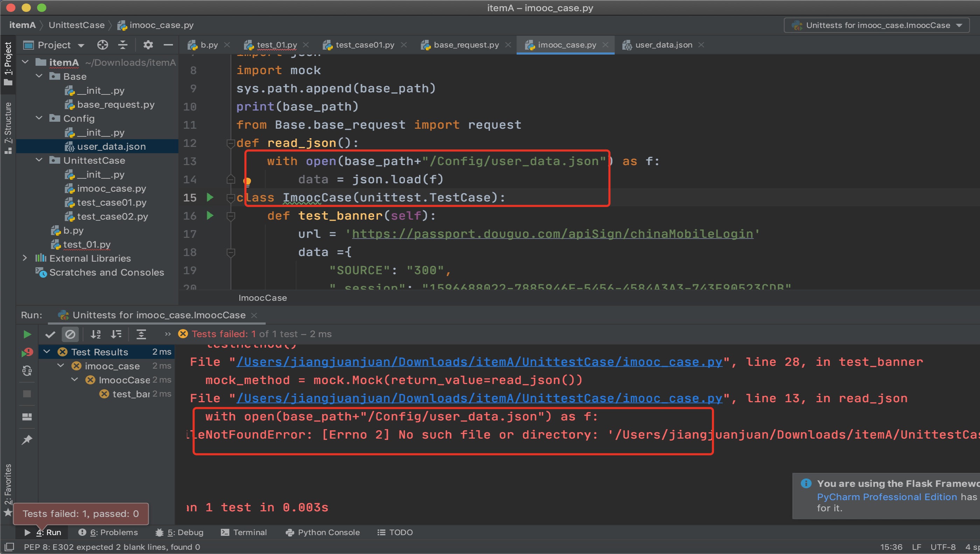Screen dimensions: 980x554
Task: Collapse the itemA root folder
Action: pos(26,62)
